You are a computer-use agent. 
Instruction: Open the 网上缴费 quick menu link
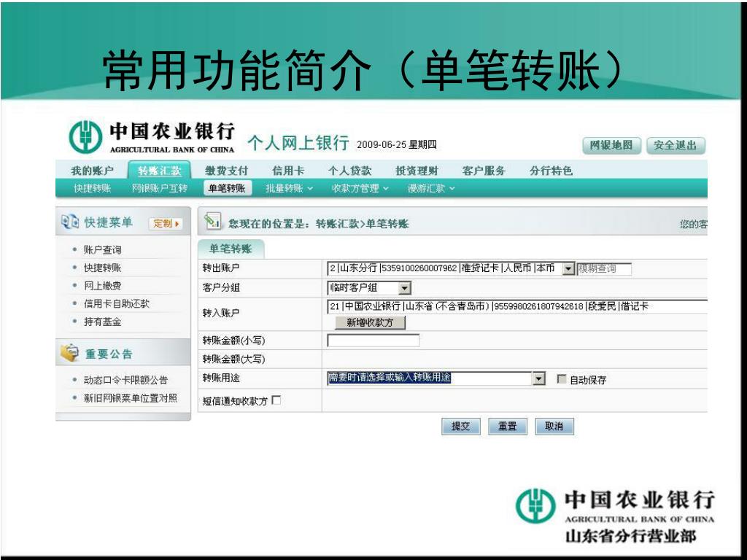click(x=102, y=285)
